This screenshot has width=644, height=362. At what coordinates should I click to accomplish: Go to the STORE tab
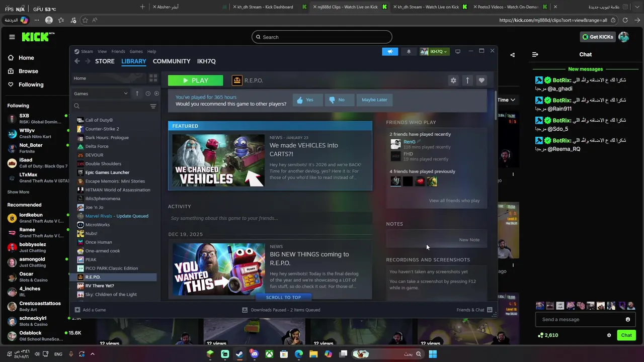click(x=105, y=61)
